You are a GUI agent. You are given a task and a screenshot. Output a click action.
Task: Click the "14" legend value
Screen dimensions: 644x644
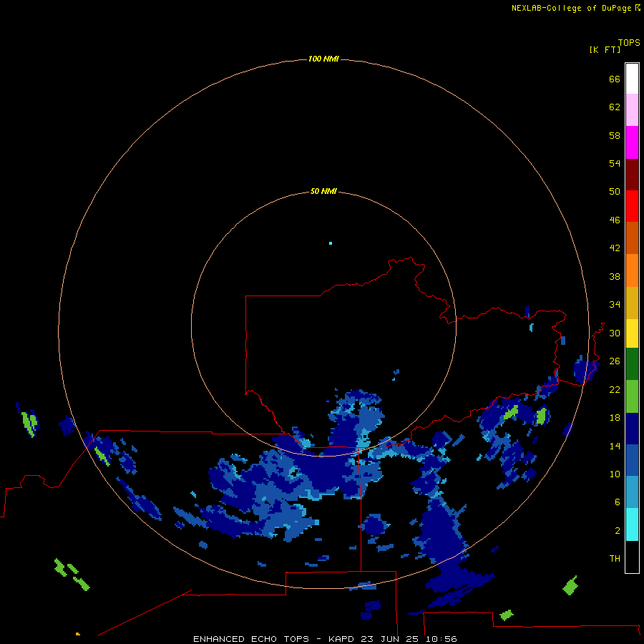(615, 446)
